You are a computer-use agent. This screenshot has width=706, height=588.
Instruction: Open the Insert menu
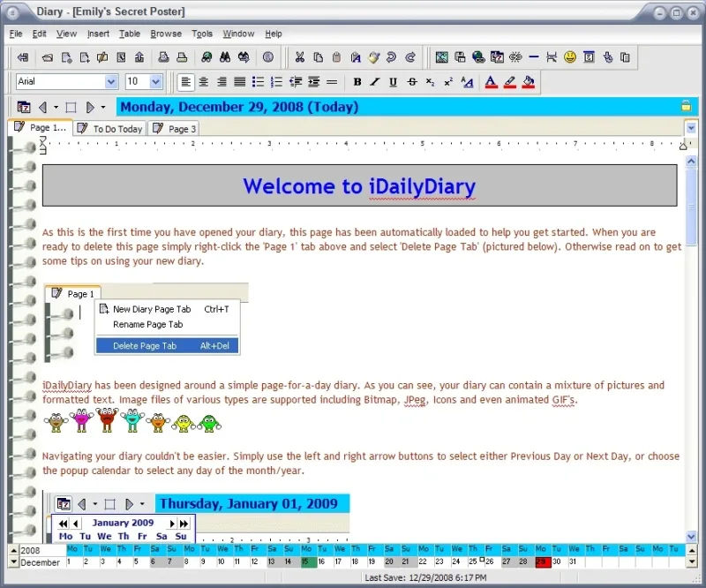tap(98, 34)
